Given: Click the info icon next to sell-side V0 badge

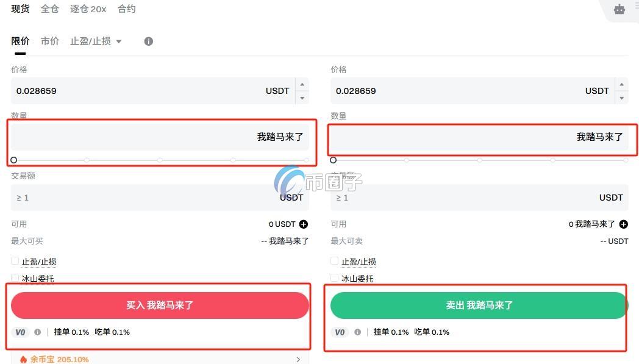Looking at the screenshot, I should [x=357, y=332].
